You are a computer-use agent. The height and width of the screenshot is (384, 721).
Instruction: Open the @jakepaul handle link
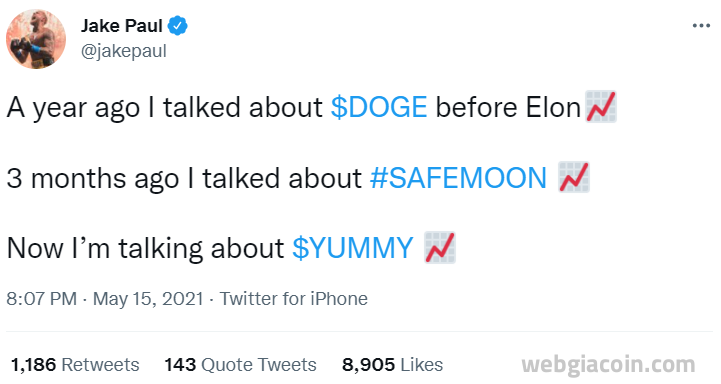(x=124, y=51)
